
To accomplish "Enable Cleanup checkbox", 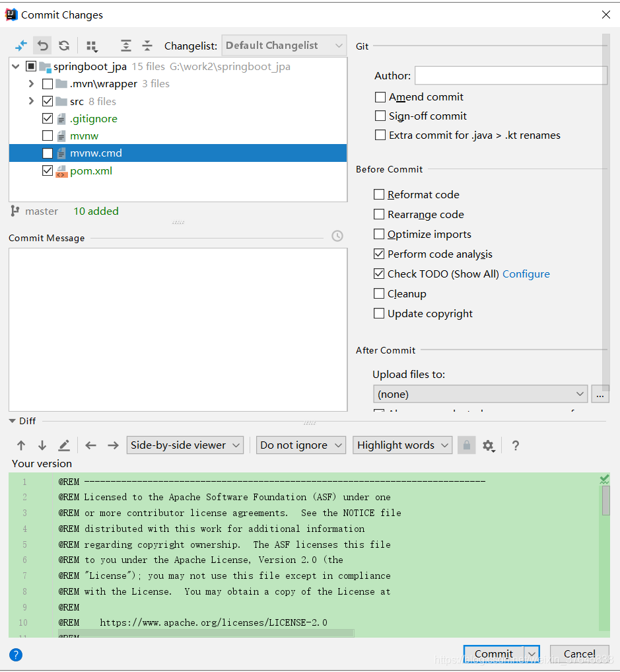I will click(379, 293).
